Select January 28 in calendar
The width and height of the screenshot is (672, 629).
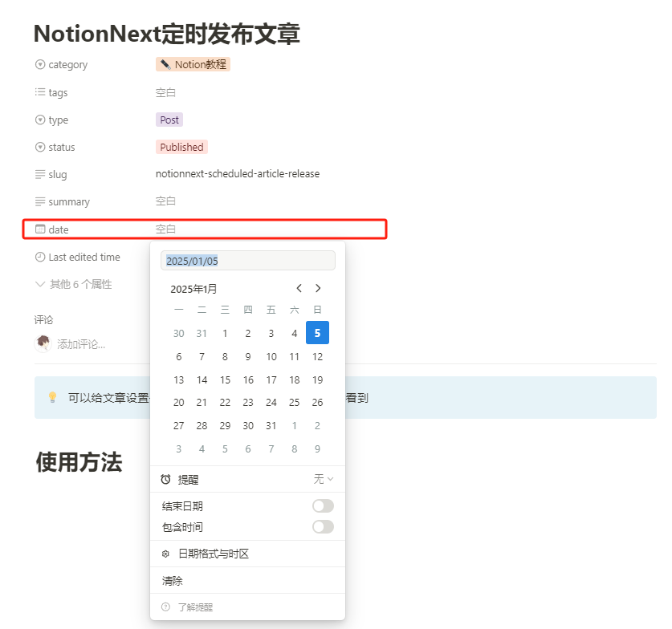tap(202, 425)
